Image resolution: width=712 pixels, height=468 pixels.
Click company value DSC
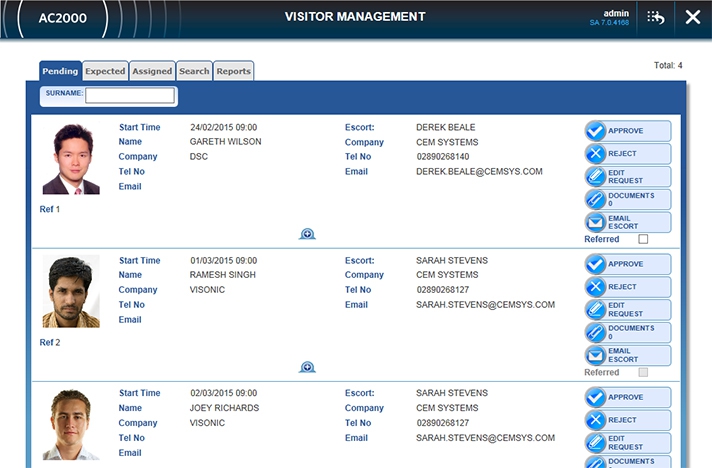click(199, 157)
